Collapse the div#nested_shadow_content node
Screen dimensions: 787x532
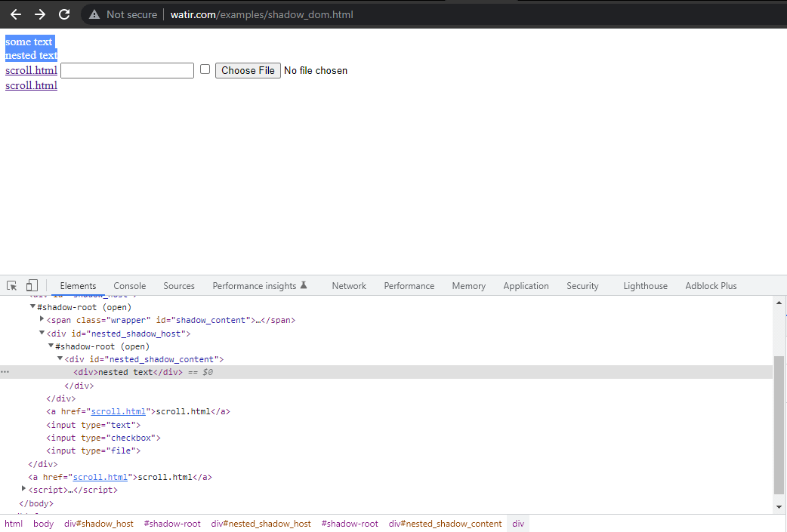[x=60, y=358]
